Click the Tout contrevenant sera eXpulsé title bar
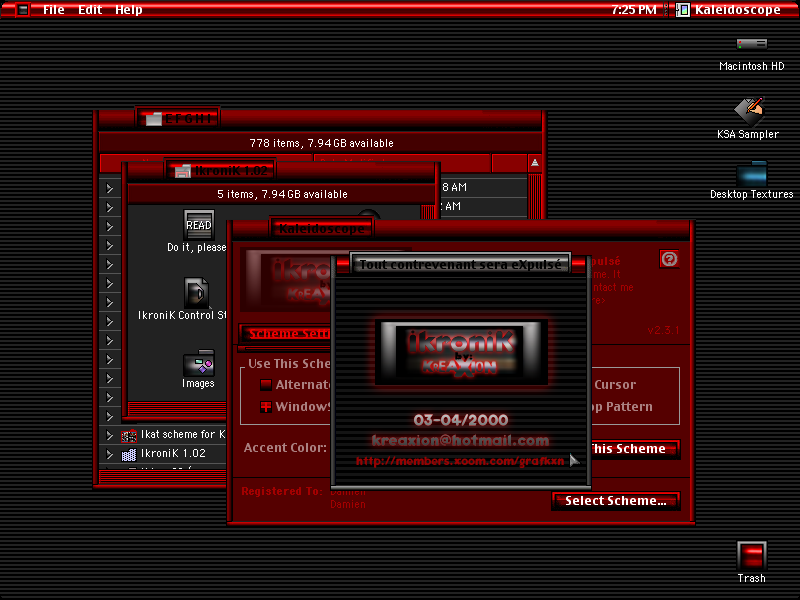The height and width of the screenshot is (600, 800). coord(460,264)
